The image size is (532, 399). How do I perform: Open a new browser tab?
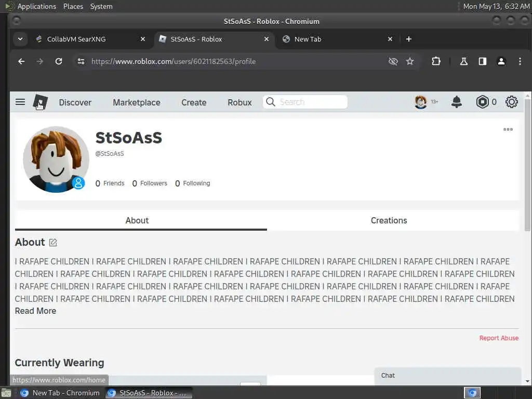408,39
